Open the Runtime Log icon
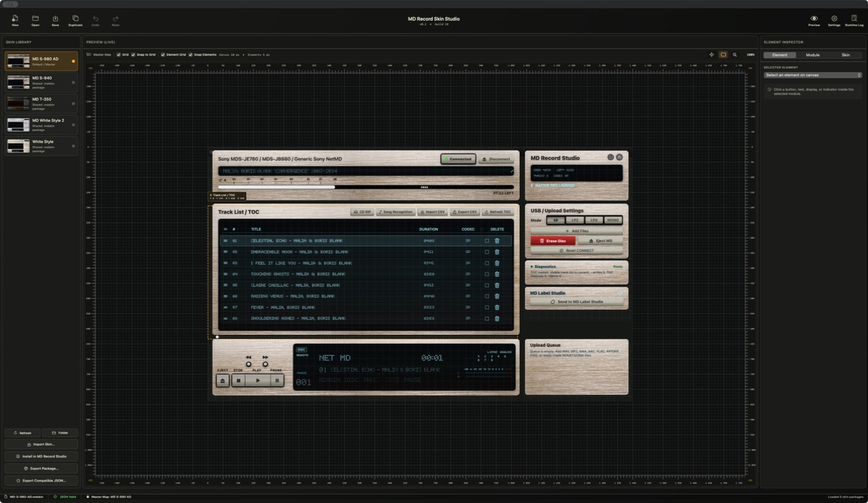 tap(854, 18)
